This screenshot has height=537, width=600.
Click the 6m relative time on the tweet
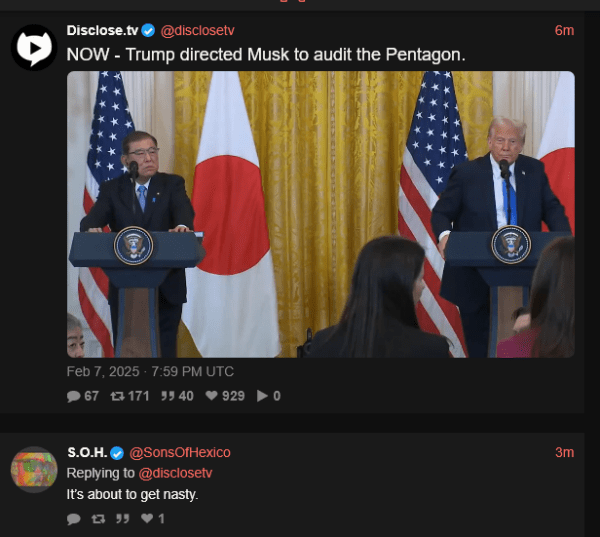(564, 31)
